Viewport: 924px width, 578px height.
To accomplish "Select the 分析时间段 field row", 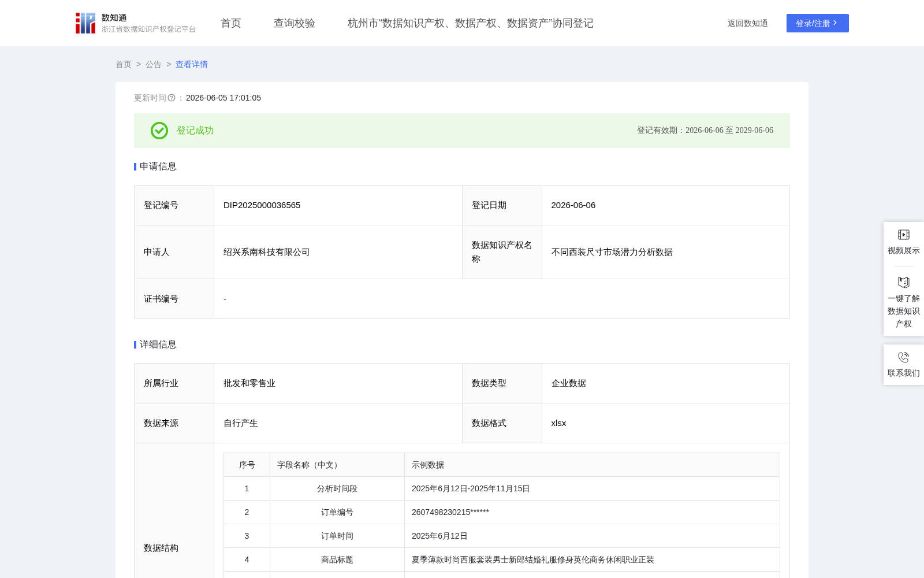I will [x=502, y=488].
